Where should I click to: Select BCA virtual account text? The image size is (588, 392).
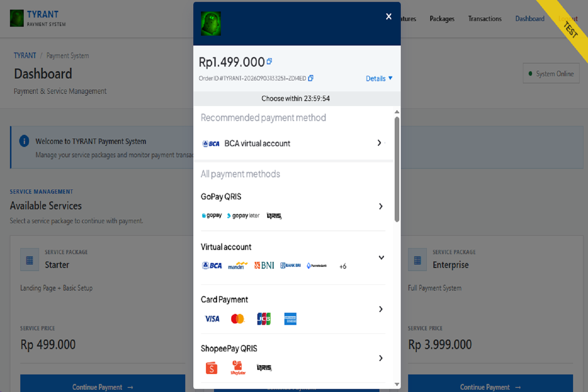(x=257, y=144)
